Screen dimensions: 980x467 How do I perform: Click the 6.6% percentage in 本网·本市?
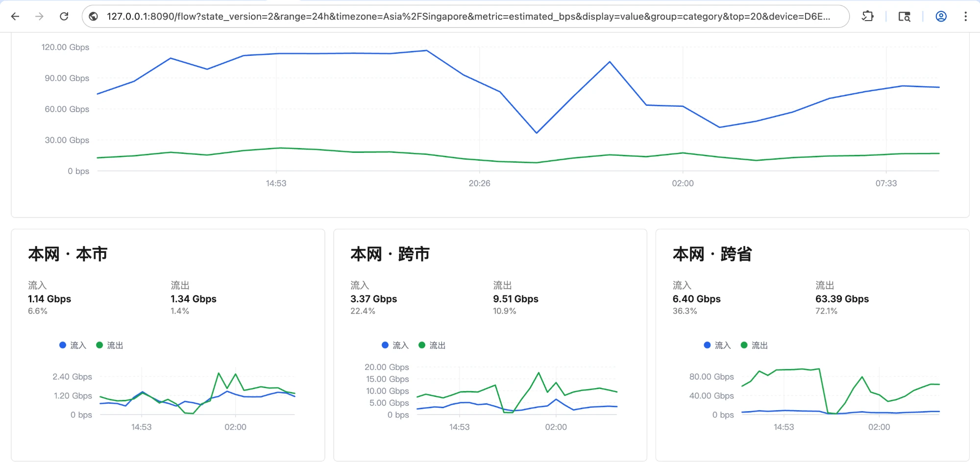coord(38,311)
